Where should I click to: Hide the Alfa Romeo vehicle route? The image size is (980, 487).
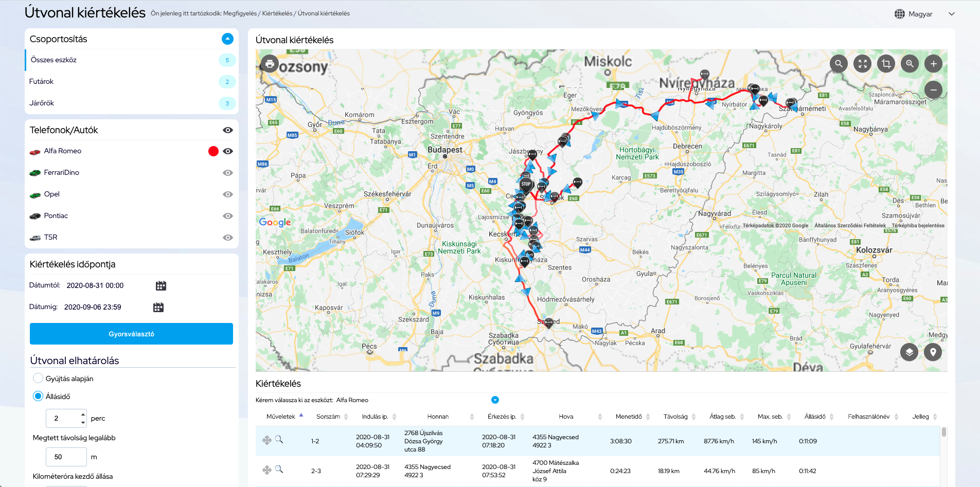click(x=228, y=151)
